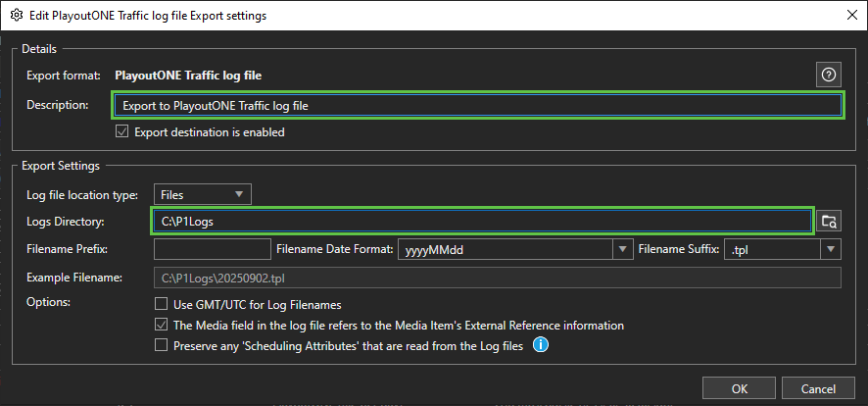Check Preserve any Scheduling Attributes option

pos(161,345)
